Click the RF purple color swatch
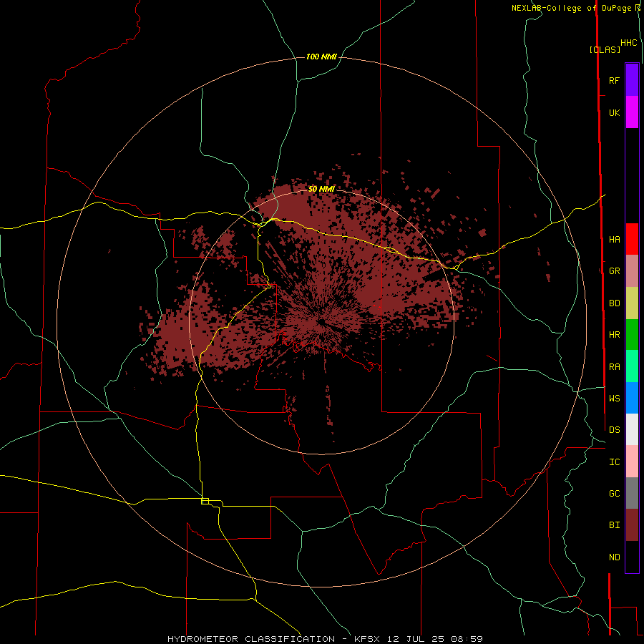This screenshot has width=644, height=644. point(632,79)
